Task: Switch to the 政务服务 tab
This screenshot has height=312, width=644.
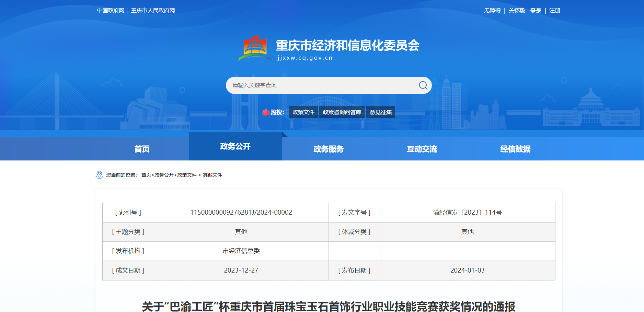Action: click(329, 149)
